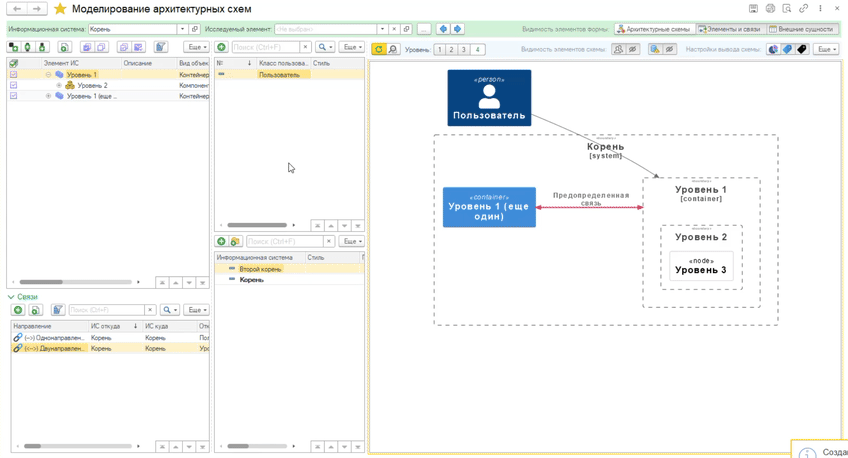The width and height of the screenshot is (848, 458).
Task: Click the favorites star next to the title
Action: tap(60, 9)
